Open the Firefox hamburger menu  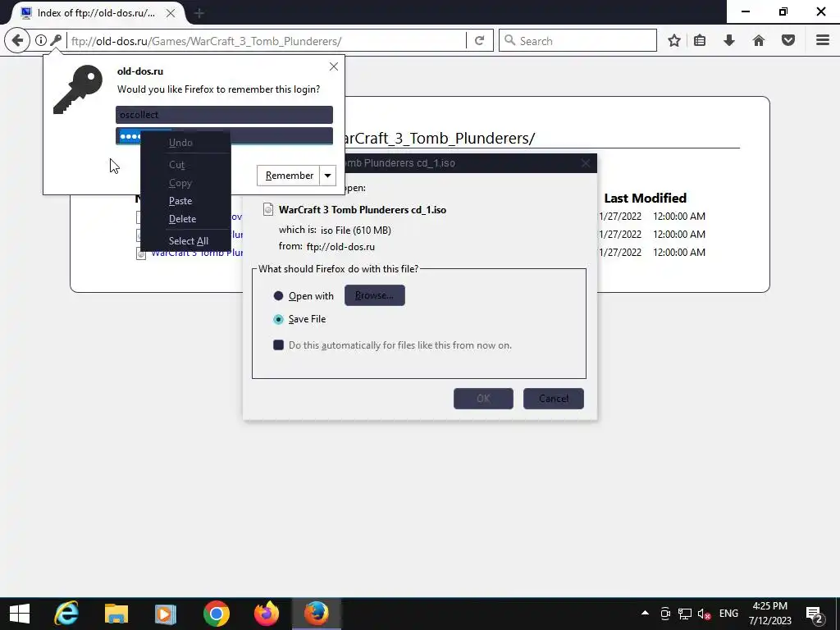[823, 41]
